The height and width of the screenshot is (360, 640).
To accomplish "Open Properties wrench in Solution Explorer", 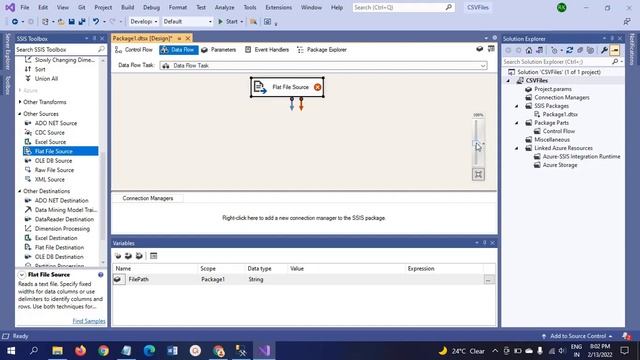I will point(604,51).
